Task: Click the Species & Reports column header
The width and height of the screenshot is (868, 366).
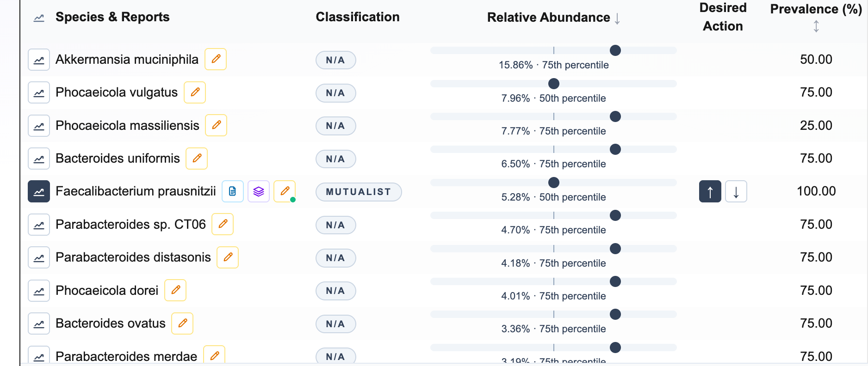Action: pos(112,17)
